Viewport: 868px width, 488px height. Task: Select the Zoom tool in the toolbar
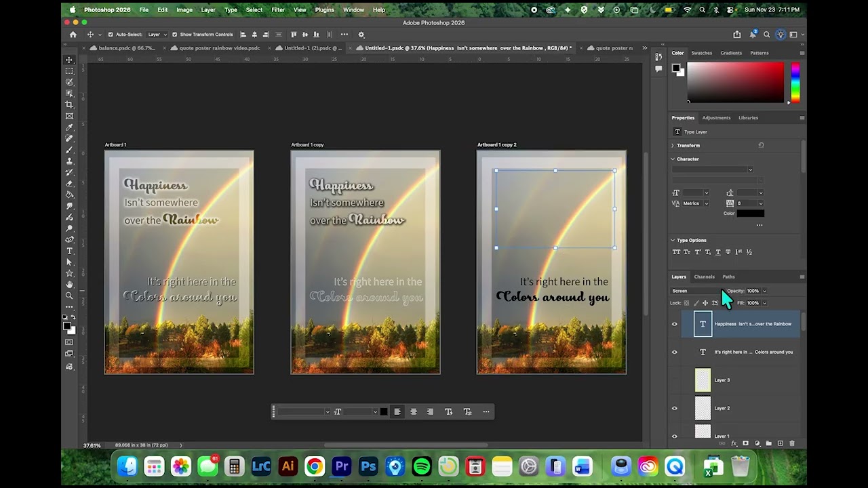point(69,296)
